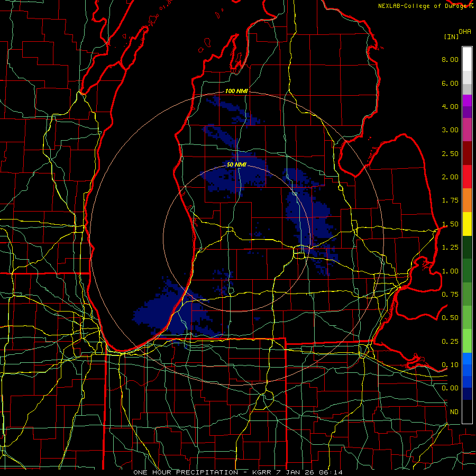The image size is (476, 476).
Task: Pick the pink legend swatch beside 3.00
Action: [x=467, y=130]
